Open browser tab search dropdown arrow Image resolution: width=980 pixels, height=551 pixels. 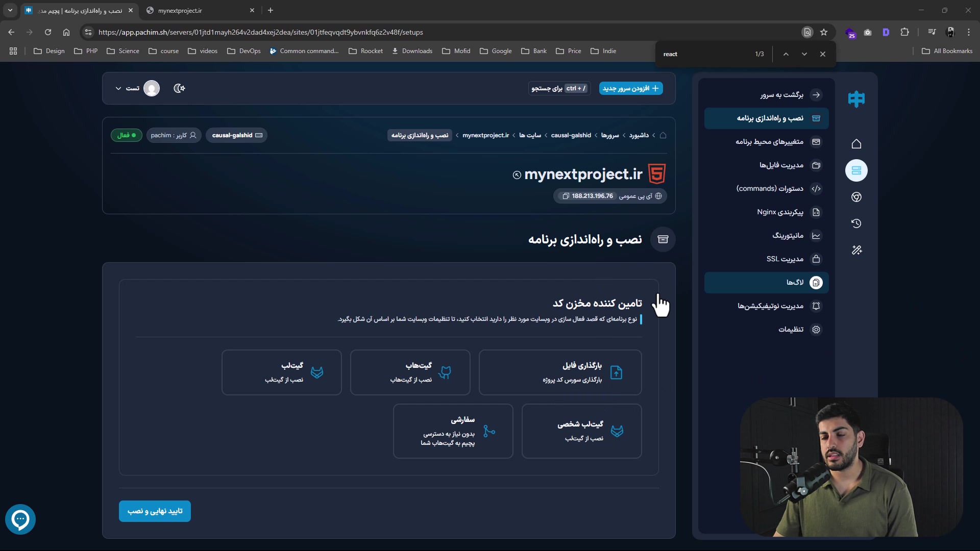[10, 10]
